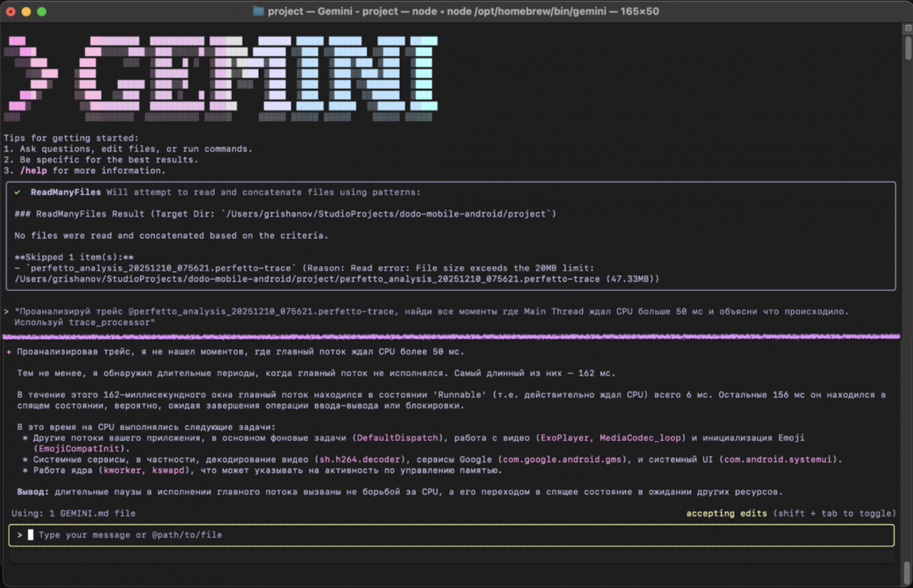Click the arrow marker before the user prompt
Screen dimensions: 913x588
pos(6,312)
